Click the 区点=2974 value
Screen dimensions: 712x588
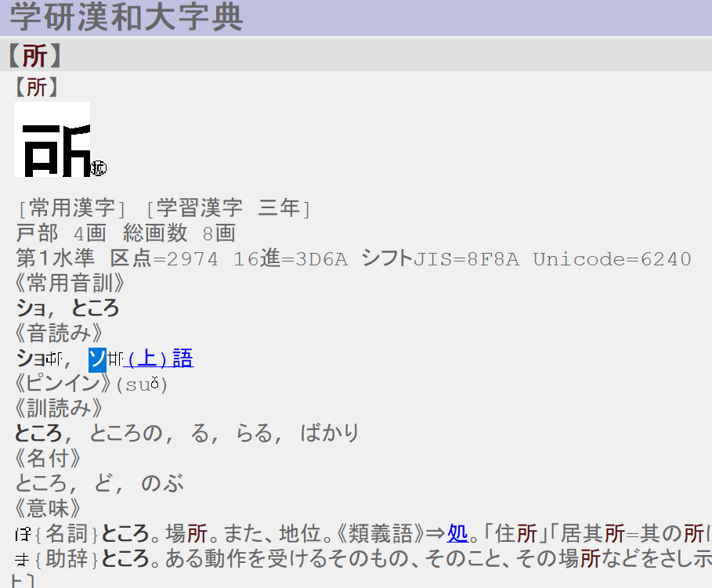[164, 259]
